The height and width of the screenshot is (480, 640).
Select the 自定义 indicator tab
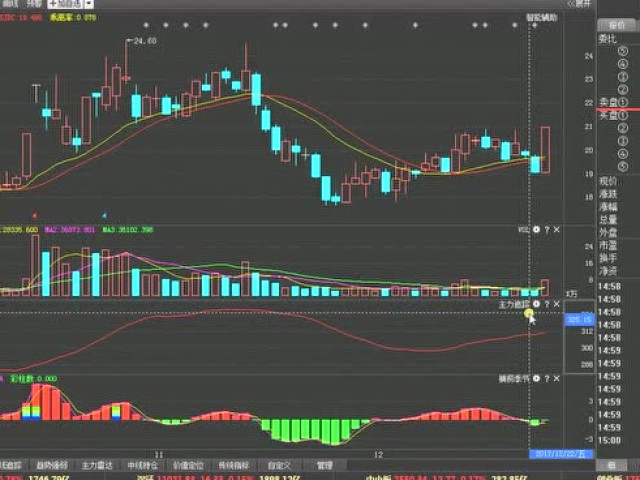(x=279, y=465)
